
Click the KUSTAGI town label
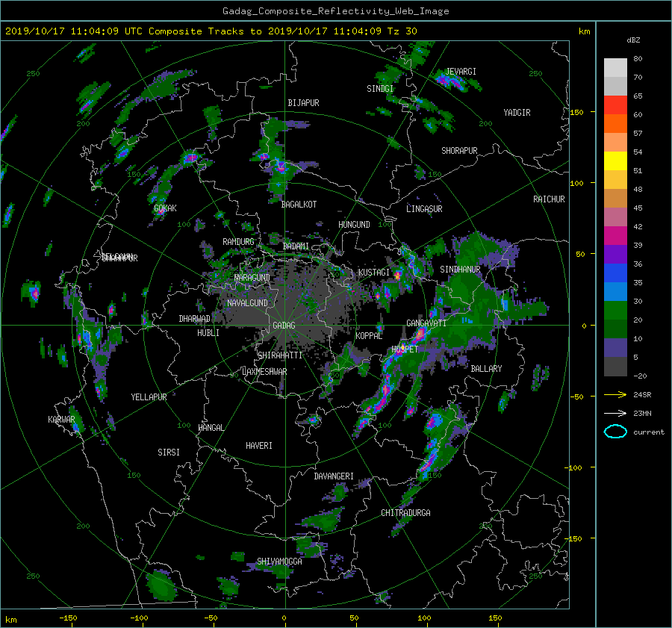click(374, 273)
